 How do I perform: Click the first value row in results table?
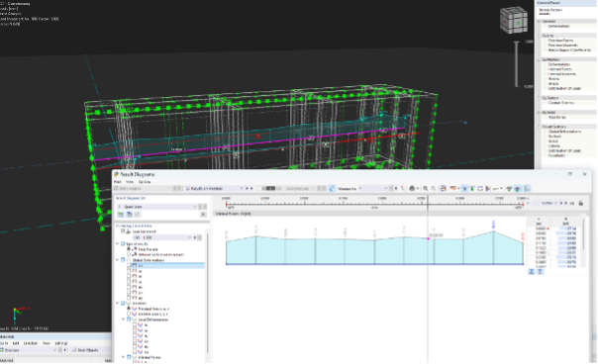pyautogui.click(x=554, y=228)
